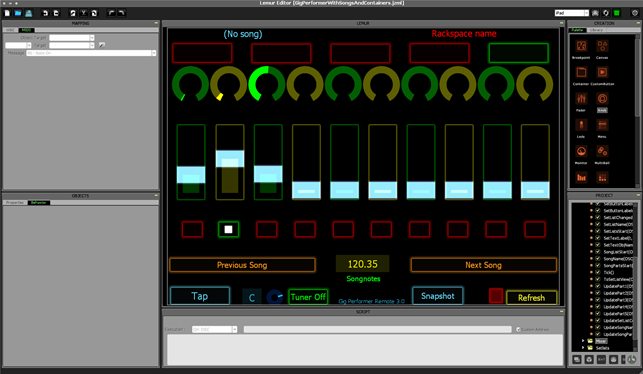Uncheck the Custom Address checkbox

[518, 329]
